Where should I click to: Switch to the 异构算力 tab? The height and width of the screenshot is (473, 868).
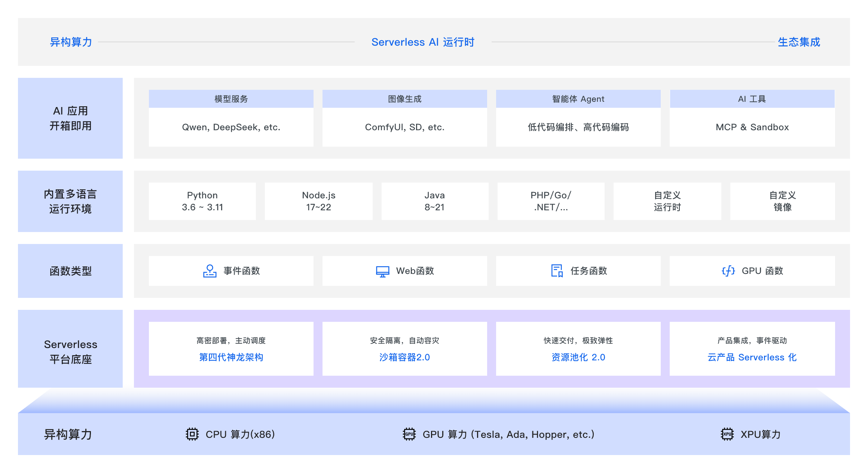coord(70,42)
